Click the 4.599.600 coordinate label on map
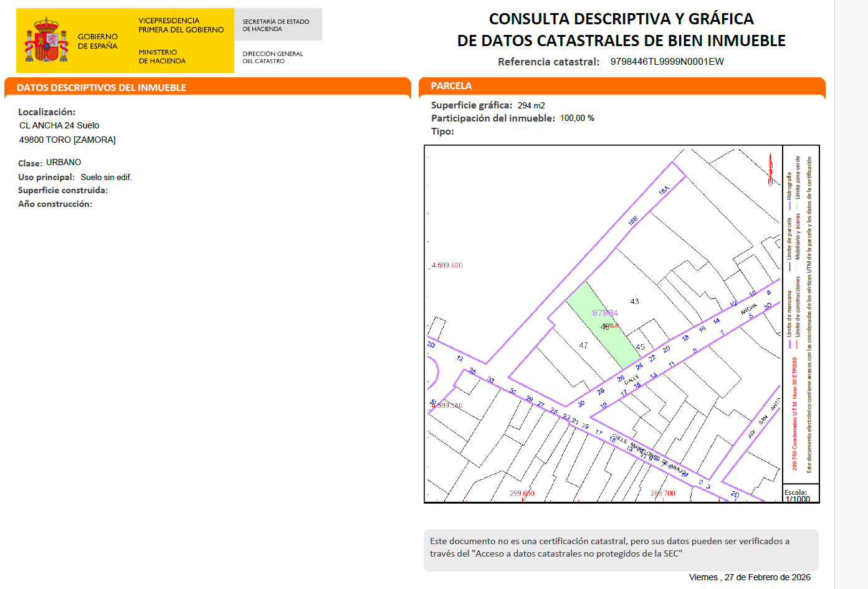 coord(447,266)
